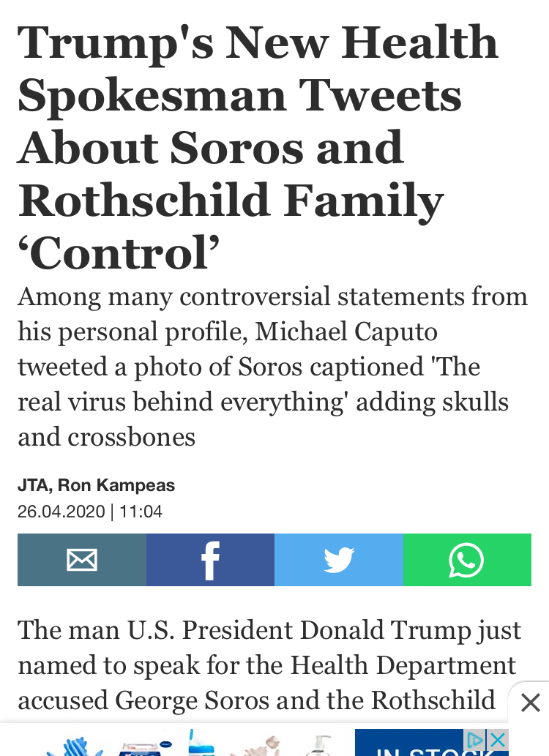Share article through WhatsApp
Image resolution: width=549 pixels, height=756 pixels.
coord(467,560)
